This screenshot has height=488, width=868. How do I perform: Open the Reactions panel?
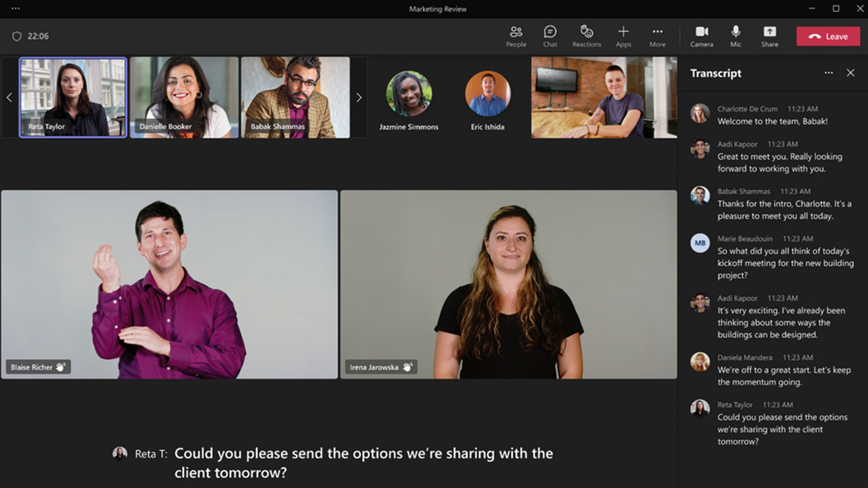pos(585,36)
